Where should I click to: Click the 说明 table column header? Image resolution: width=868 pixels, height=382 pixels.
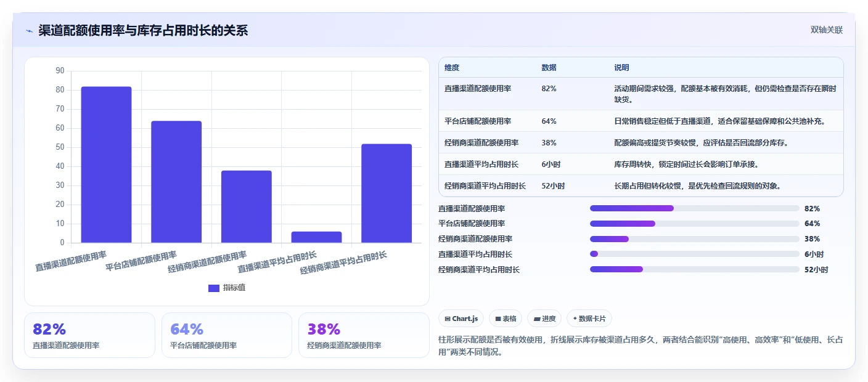(x=621, y=68)
